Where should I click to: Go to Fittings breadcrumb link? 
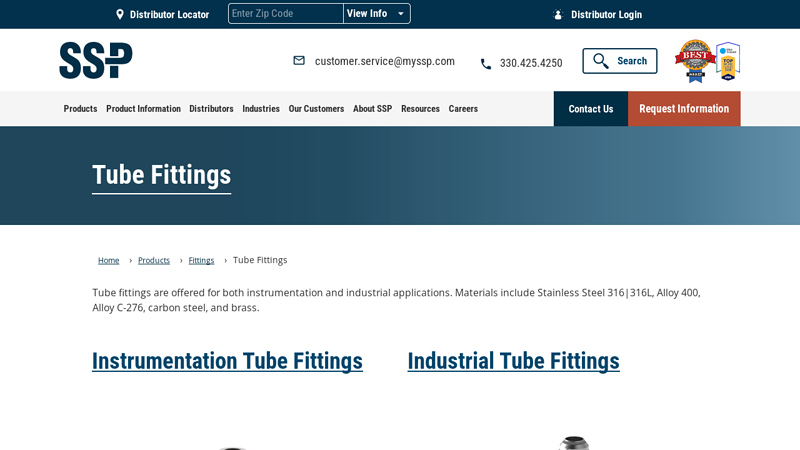(x=201, y=260)
